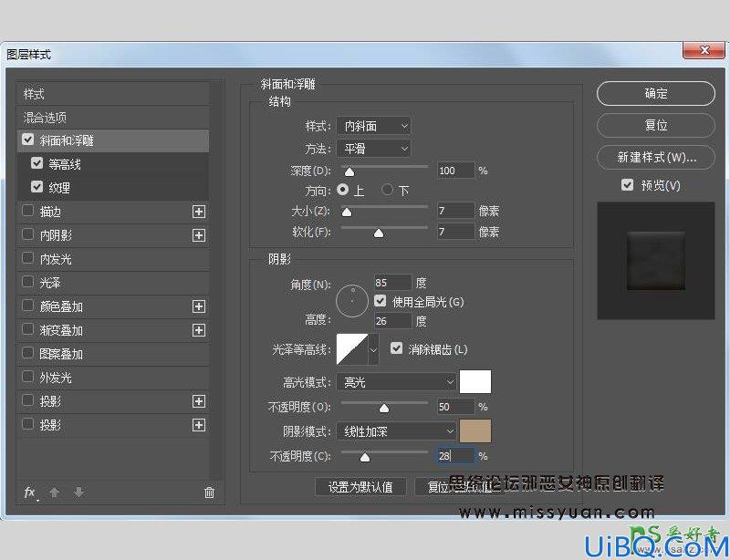Screen dimensions: 730x560
Task: Select the 等高线 sub-item row
Action: (x=112, y=164)
